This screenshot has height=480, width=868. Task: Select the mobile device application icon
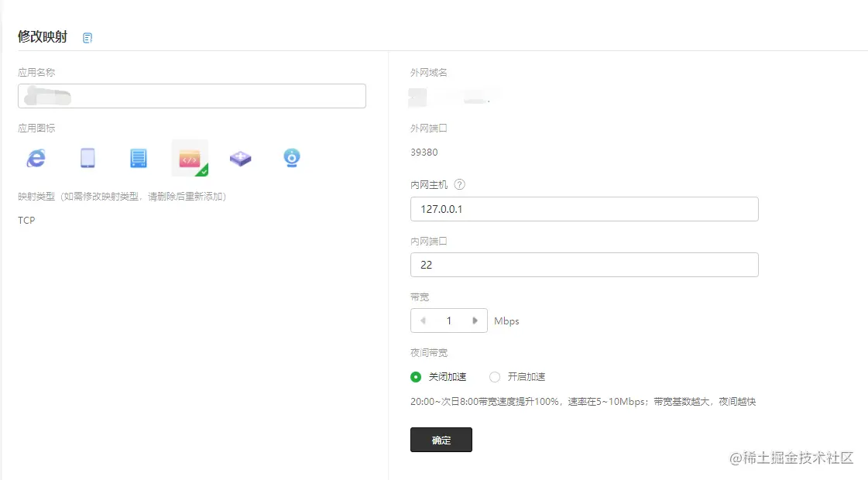[x=87, y=157]
